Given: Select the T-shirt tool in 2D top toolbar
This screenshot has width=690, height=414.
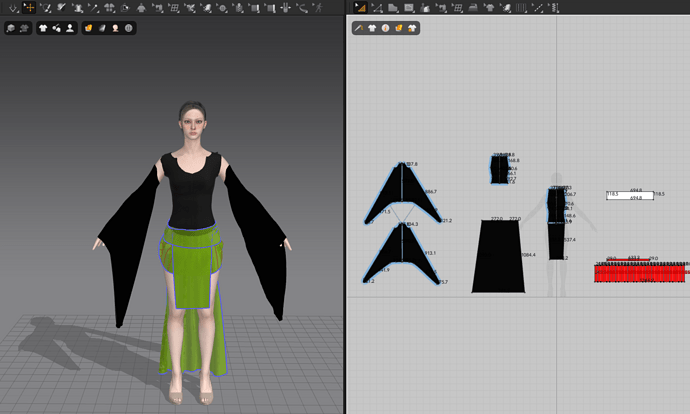Looking at the screenshot, I should (x=489, y=7).
